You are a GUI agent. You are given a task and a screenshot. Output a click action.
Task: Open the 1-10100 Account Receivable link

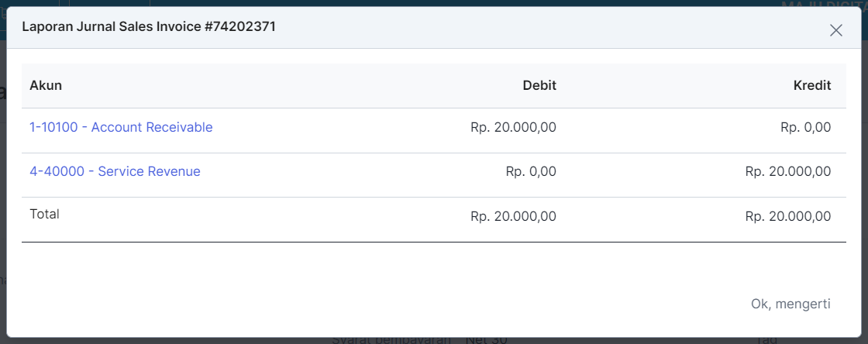pyautogui.click(x=121, y=127)
